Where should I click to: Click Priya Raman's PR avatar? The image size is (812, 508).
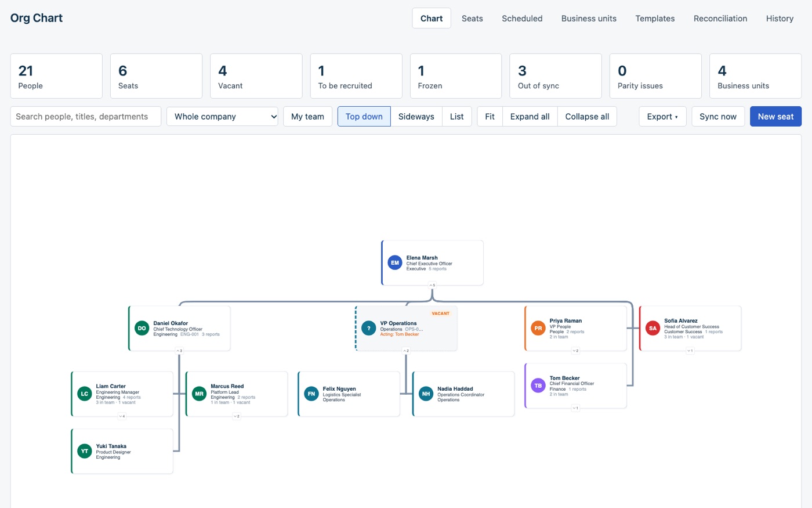point(538,328)
